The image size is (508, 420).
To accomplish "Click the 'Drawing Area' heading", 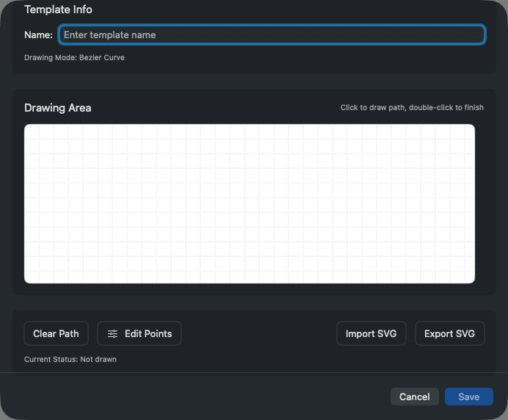I will click(58, 108).
